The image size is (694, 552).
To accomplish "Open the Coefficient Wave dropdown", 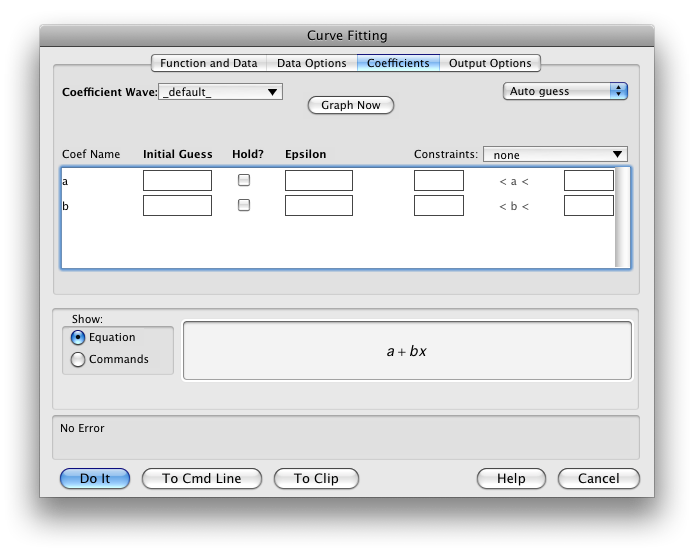I will (220, 92).
